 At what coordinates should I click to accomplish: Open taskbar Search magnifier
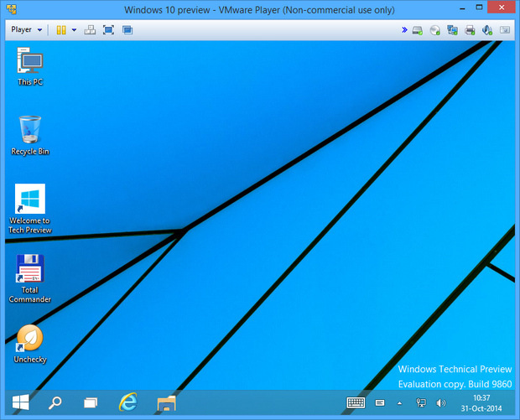point(55,402)
